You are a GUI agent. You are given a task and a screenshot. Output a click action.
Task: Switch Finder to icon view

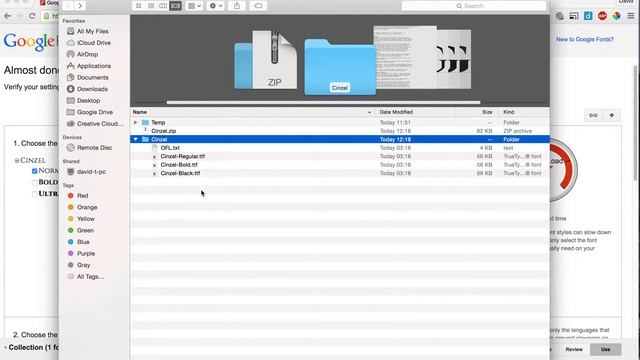pyautogui.click(x=138, y=6)
